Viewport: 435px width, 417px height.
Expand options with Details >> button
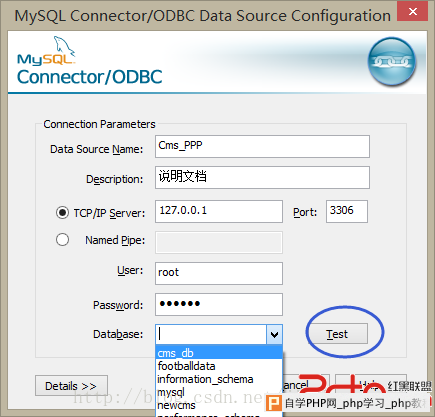(x=71, y=386)
